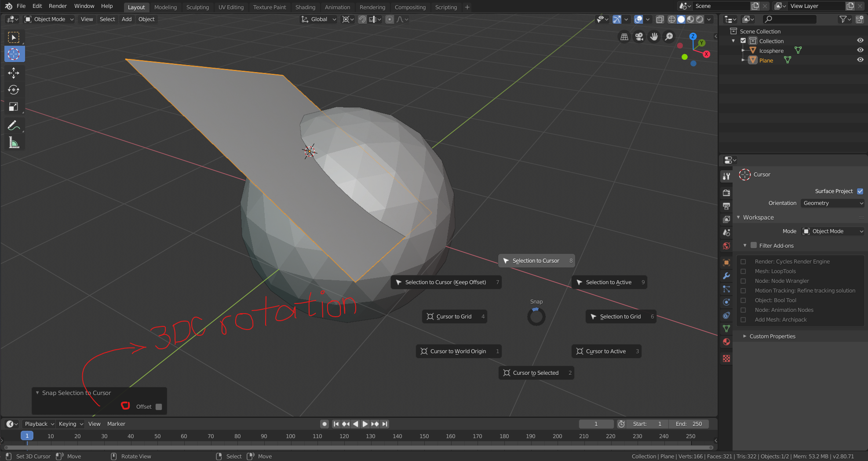This screenshot has height=461, width=868.
Task: Select the Measure tool
Action: coord(14,143)
